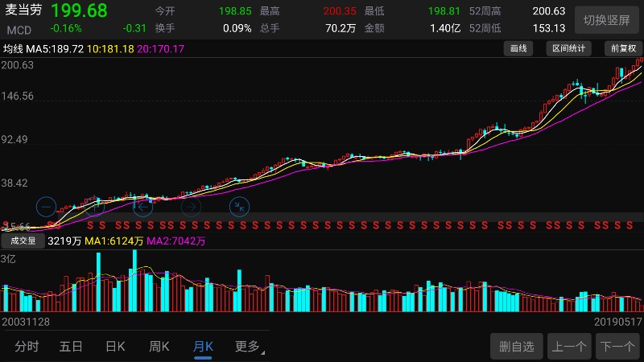
Task: Tap the zoom-in plus circle icon
Action: coord(95,207)
